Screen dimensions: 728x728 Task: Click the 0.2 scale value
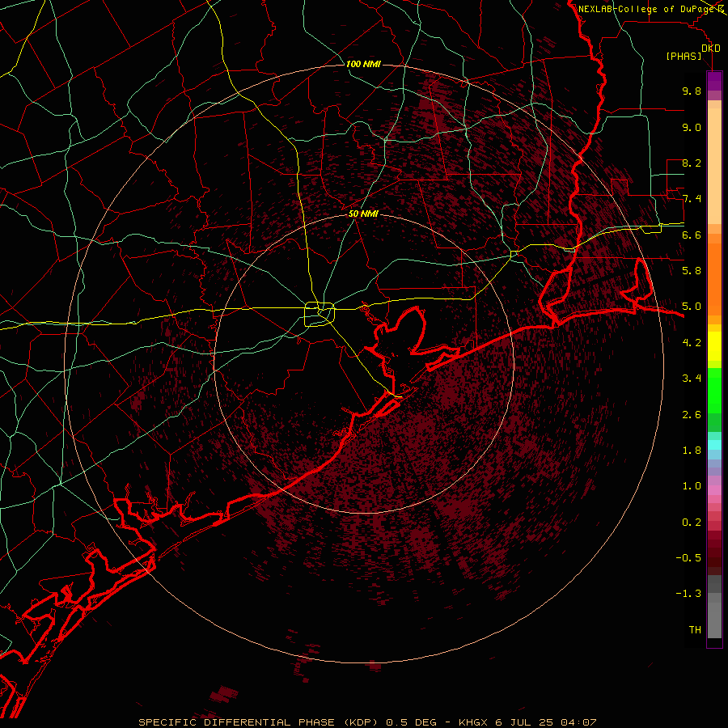coord(692,523)
